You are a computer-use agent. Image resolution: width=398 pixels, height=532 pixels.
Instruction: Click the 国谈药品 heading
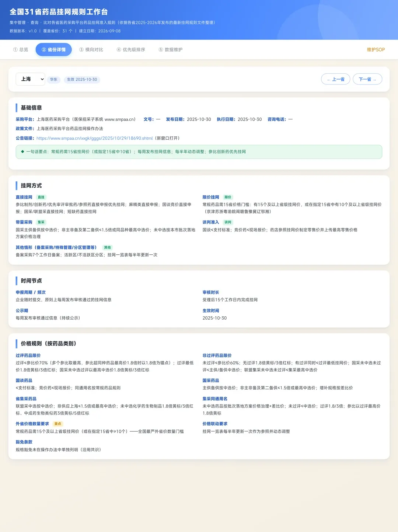tap(24, 380)
